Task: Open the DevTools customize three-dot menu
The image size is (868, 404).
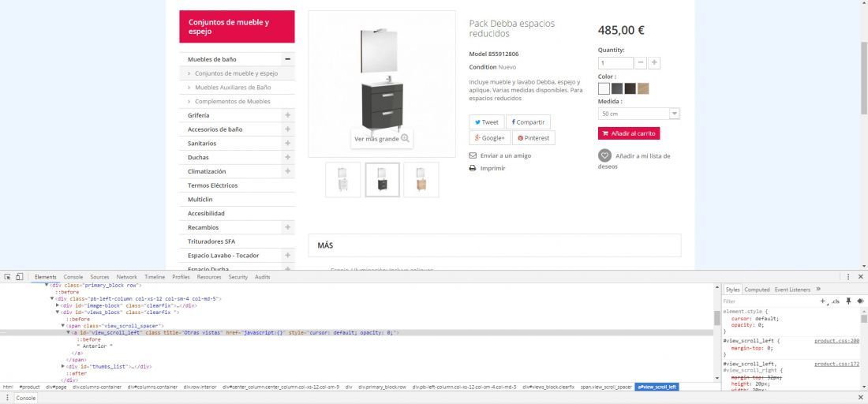Action: tap(848, 277)
